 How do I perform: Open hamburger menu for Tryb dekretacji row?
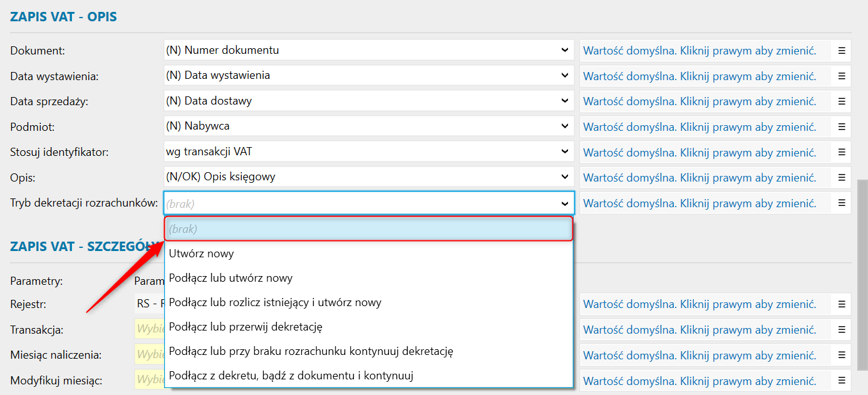coord(842,203)
